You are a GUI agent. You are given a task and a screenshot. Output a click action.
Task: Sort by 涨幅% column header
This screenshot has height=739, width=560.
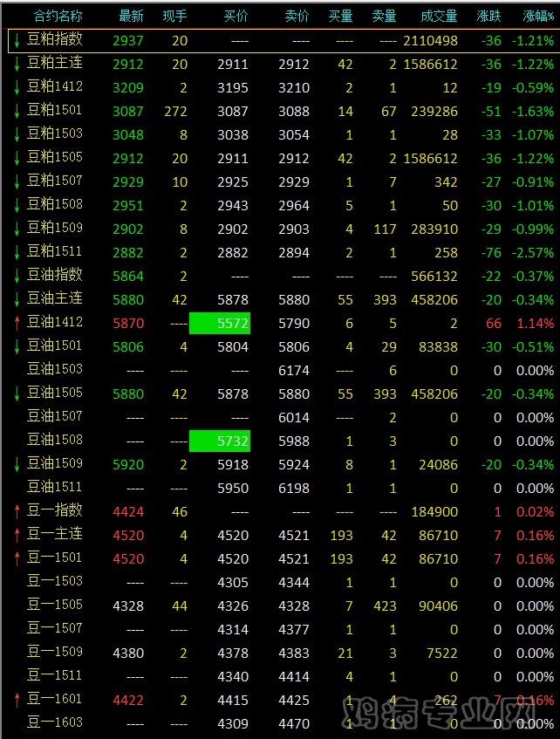[x=538, y=17]
